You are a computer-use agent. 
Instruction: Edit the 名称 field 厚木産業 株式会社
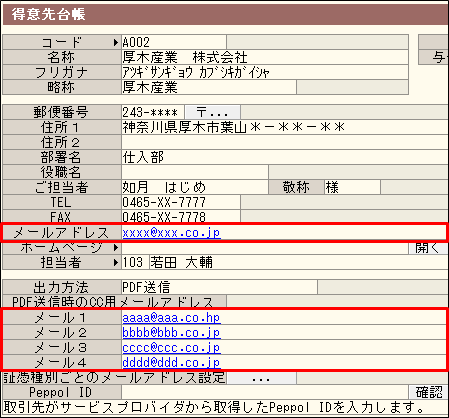pos(265,57)
